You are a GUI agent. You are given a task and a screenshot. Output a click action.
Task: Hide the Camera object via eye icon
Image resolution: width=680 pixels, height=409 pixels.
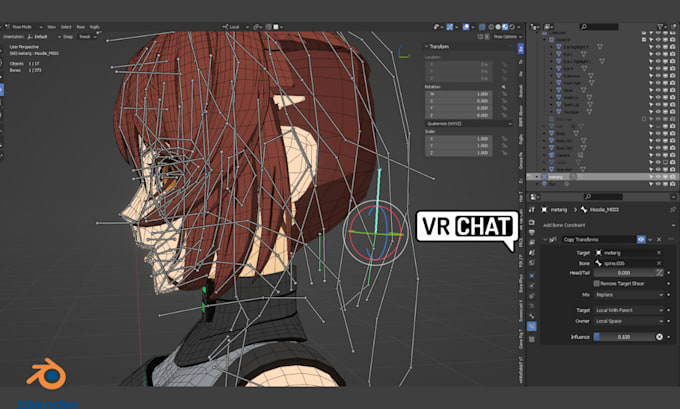(x=658, y=155)
